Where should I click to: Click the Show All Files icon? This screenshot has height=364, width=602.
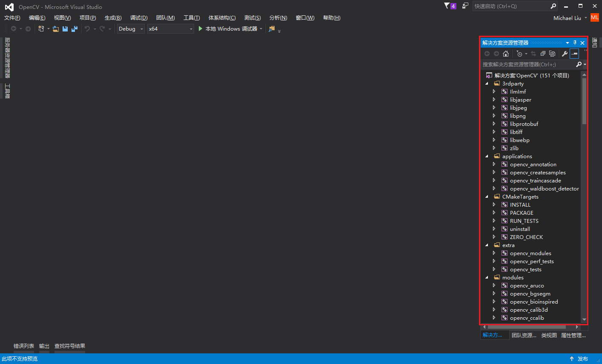click(x=552, y=54)
